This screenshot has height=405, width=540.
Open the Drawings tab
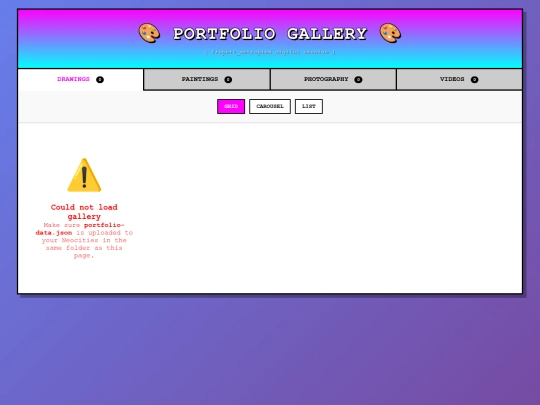(x=81, y=80)
